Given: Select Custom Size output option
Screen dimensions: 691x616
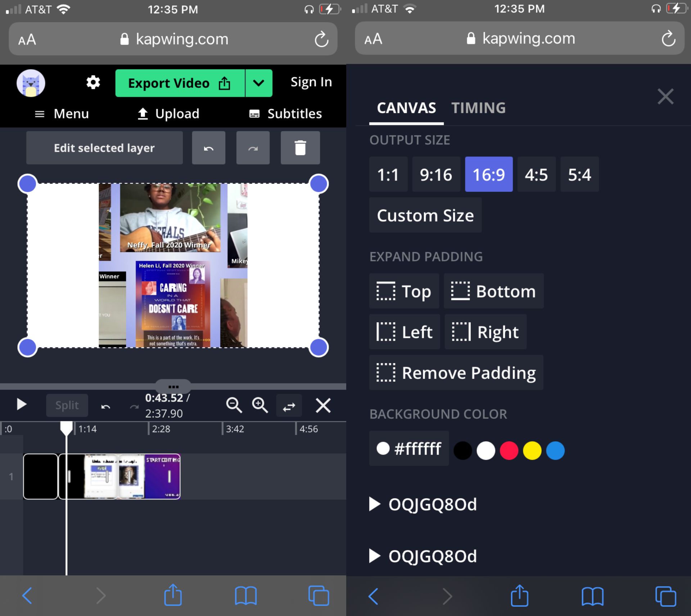Looking at the screenshot, I should (x=425, y=215).
